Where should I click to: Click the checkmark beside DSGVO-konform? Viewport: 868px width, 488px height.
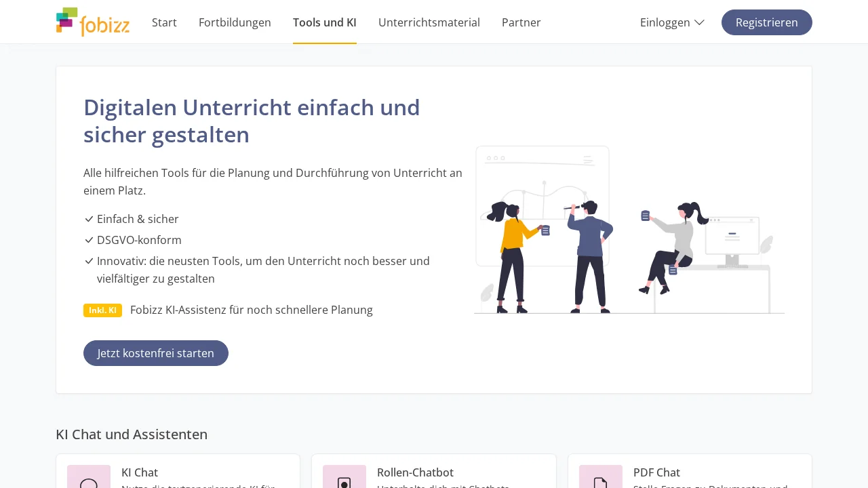point(89,240)
